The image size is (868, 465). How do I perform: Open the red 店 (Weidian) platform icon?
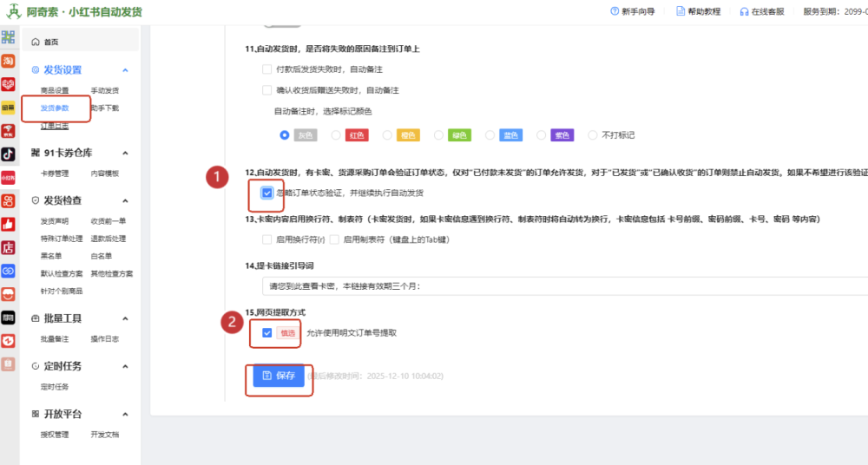[x=8, y=247]
